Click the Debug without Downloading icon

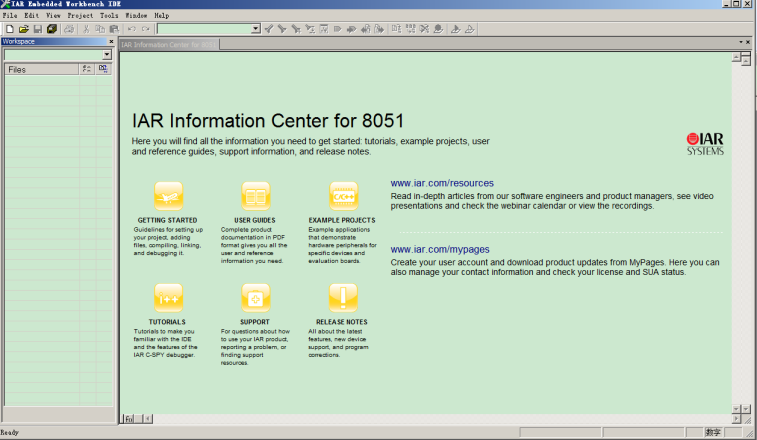tap(469, 29)
